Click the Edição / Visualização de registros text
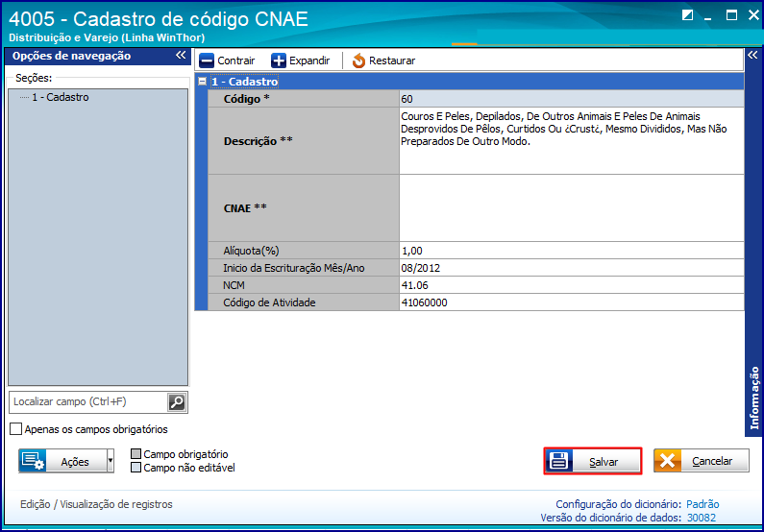764x532 pixels. click(x=96, y=504)
